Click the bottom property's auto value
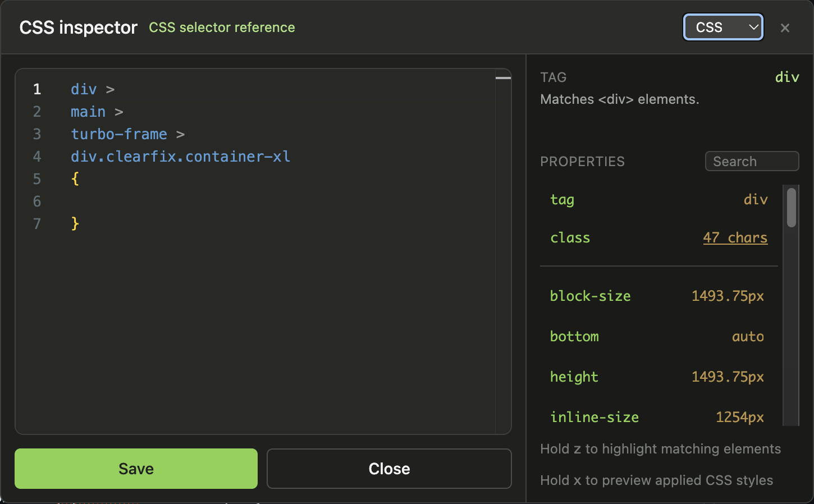 (748, 337)
